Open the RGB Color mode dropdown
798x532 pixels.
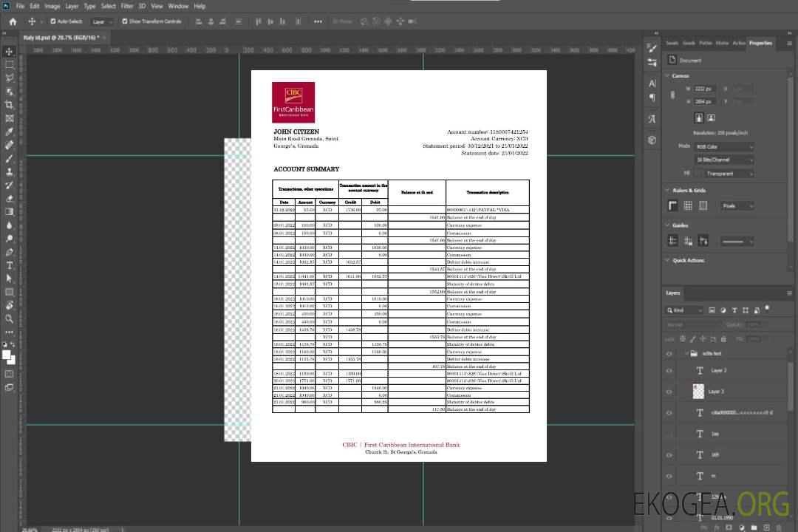pyautogui.click(x=723, y=146)
